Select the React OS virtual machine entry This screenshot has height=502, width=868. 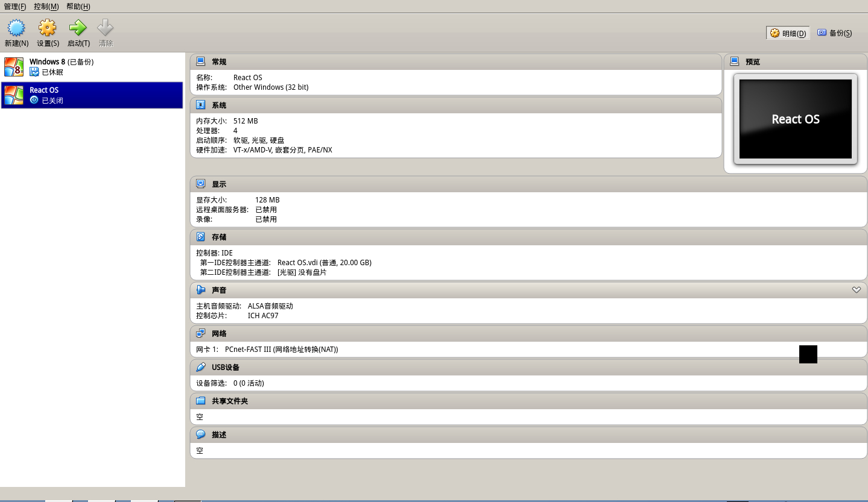(x=92, y=95)
